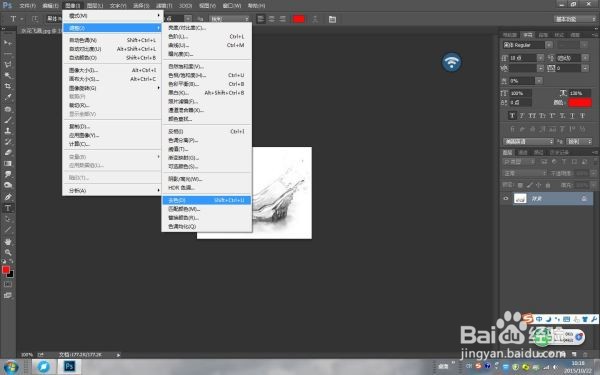Choose Desaturate (Shift+Ctrl+U) in Adjustments submenu
This screenshot has height=375, width=600.
206,200
